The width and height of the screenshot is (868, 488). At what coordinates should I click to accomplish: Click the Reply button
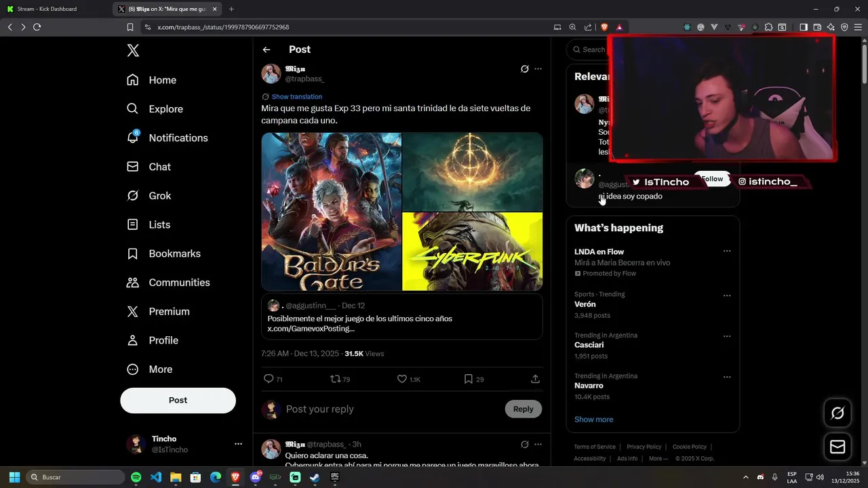524,409
